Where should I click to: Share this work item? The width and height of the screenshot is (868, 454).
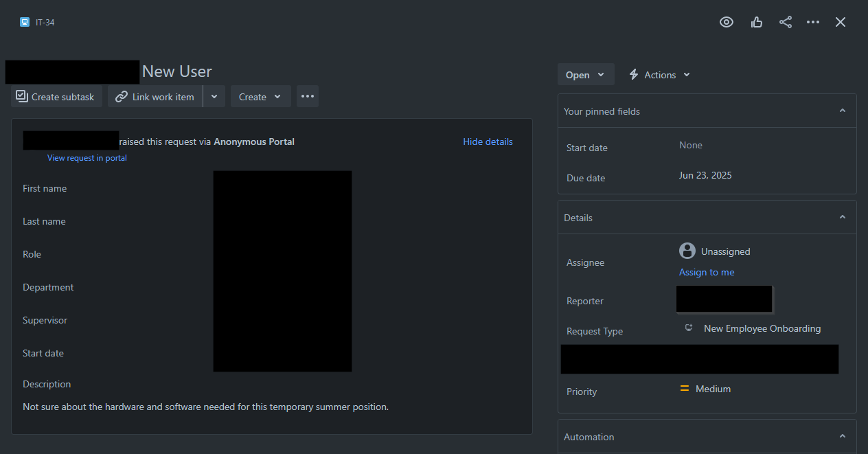coord(786,22)
